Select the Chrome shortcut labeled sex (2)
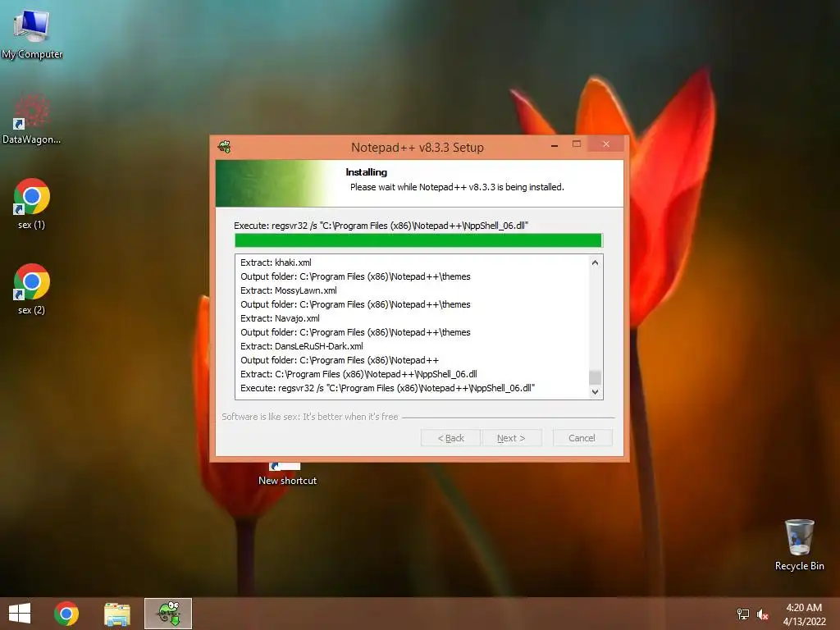840x630 pixels. [x=32, y=290]
